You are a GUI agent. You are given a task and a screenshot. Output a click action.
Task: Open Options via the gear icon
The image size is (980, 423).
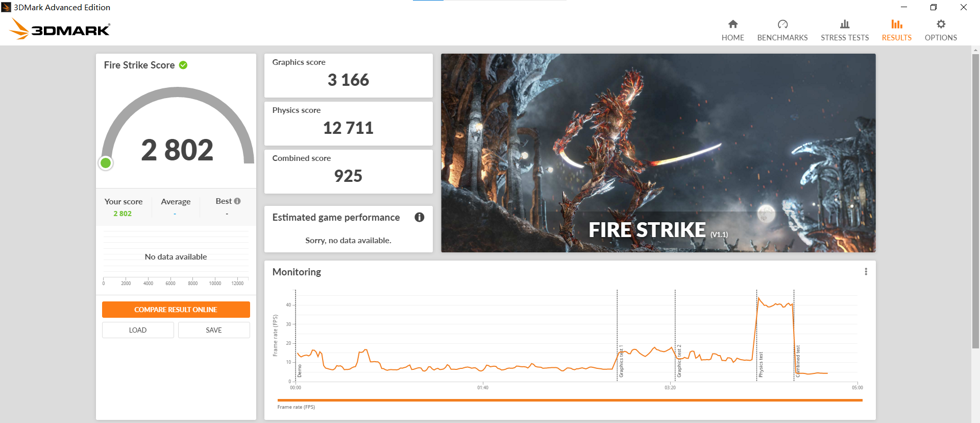(941, 24)
